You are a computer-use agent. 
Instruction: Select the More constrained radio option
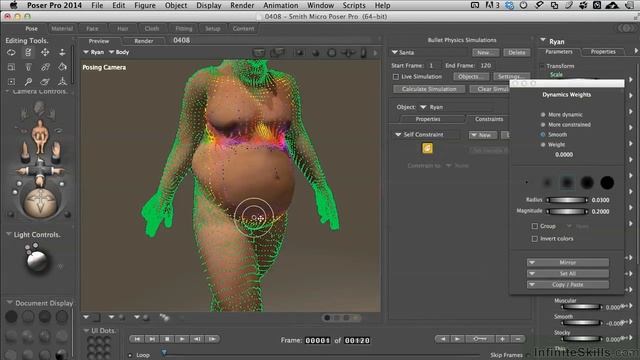543,124
